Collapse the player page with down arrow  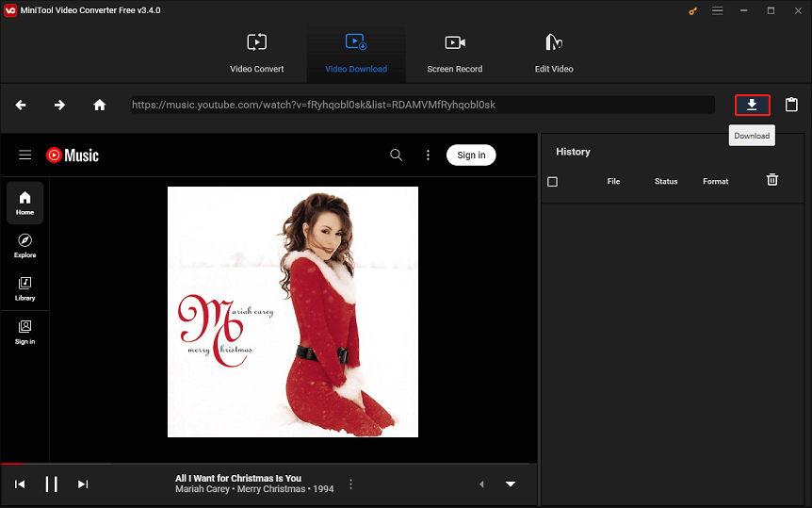[x=511, y=484]
